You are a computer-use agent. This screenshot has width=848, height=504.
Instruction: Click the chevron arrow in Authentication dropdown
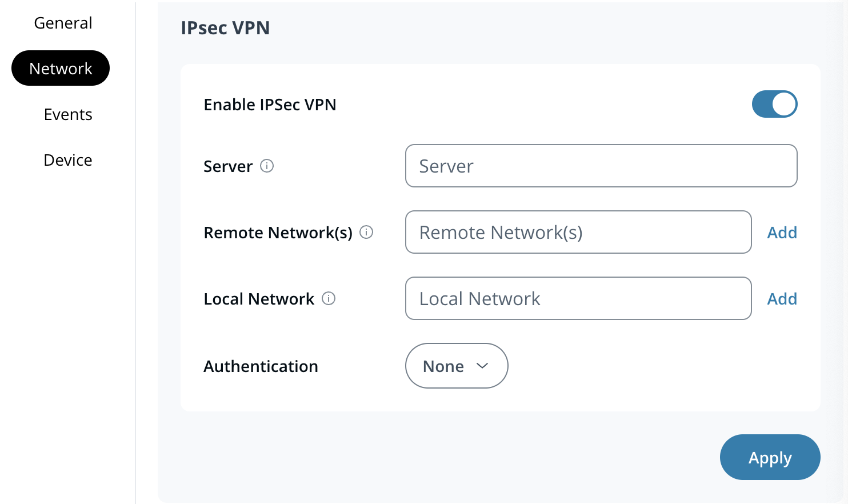pyautogui.click(x=482, y=366)
